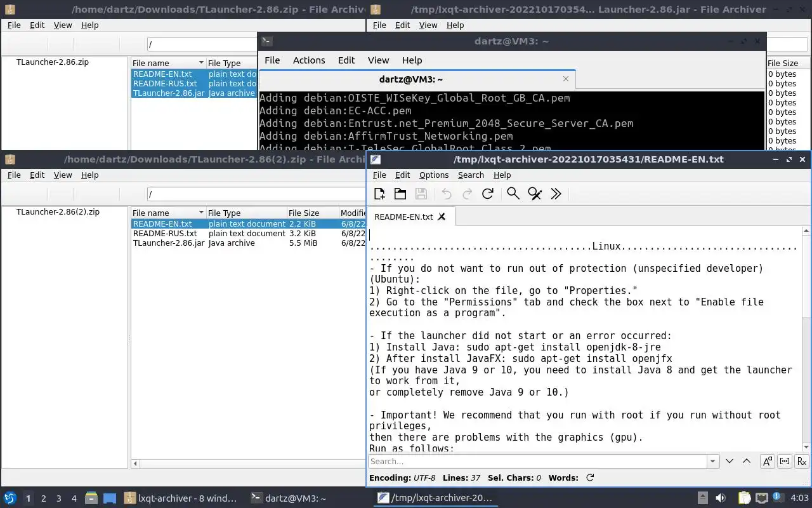Image resolution: width=812 pixels, height=508 pixels.
Task: Click the undo arrow in editor toolbar
Action: pos(447,194)
